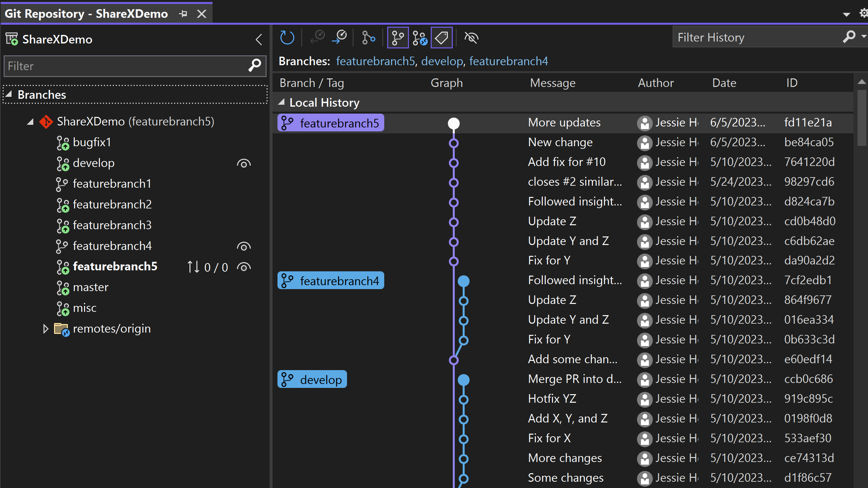Viewport: 868px width, 488px height.
Task: Expand the remotes/origin branch tree
Action: [45, 328]
